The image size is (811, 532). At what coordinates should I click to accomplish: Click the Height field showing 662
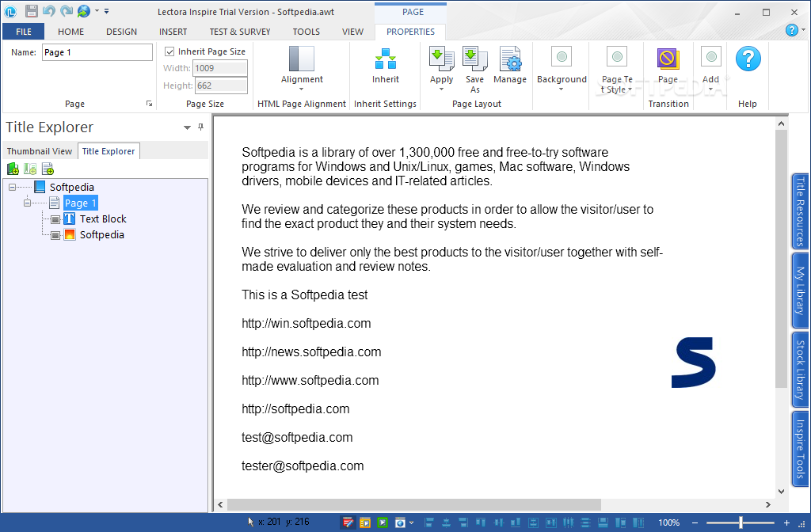(222, 85)
